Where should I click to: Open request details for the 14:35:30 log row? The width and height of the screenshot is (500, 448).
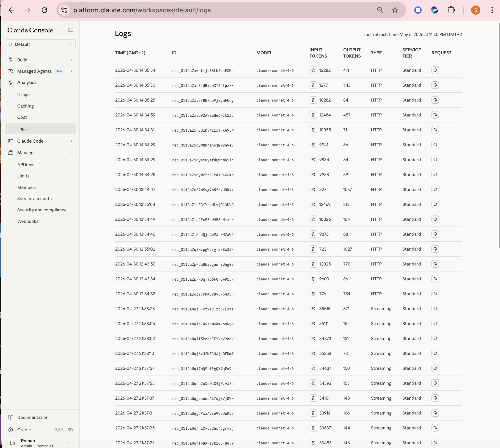click(x=435, y=85)
